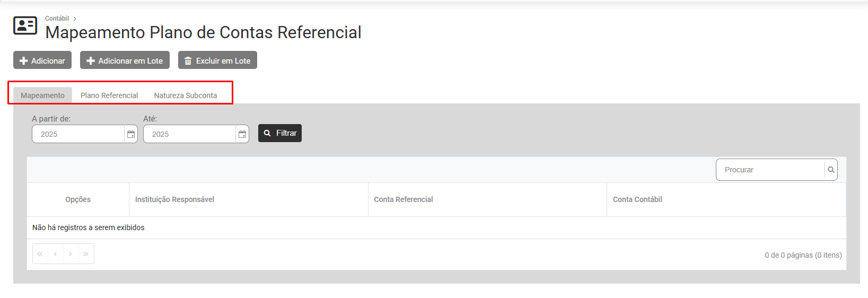Image resolution: width=868 pixels, height=298 pixels.
Task: Click Adicionar em Lote button
Action: point(125,60)
